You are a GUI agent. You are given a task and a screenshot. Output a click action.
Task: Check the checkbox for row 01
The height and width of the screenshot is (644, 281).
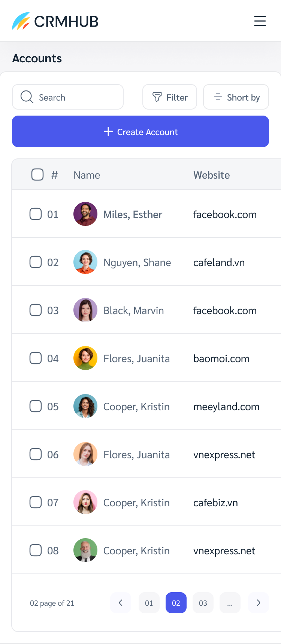pyautogui.click(x=36, y=214)
